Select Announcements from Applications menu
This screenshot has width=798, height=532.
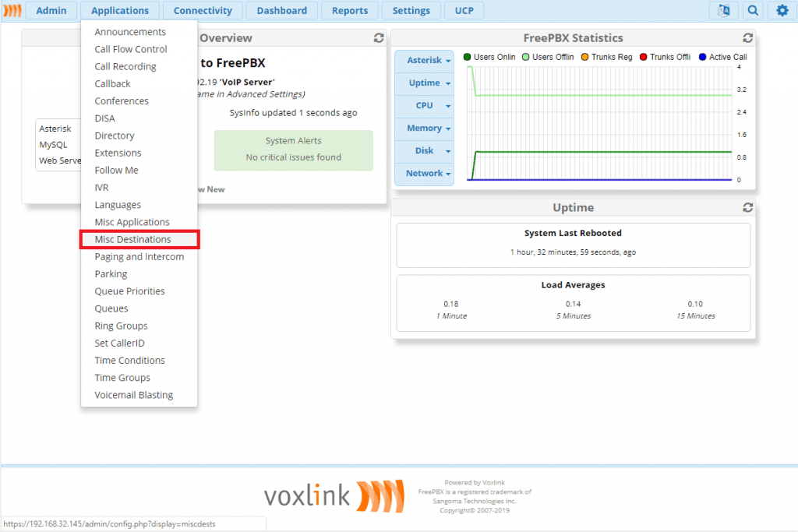pos(139,31)
